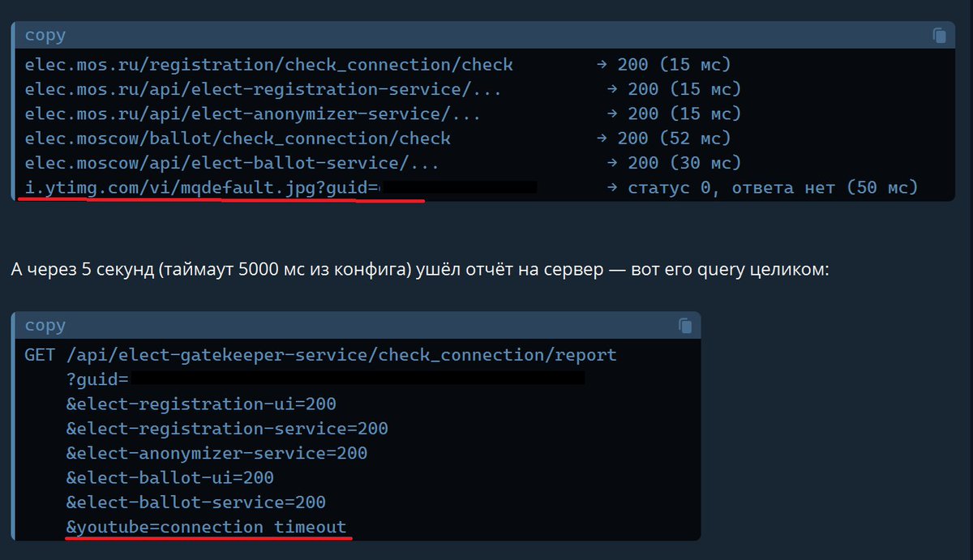Click the "200 (30 мс)" response value
Screen dimensions: 973x560
pos(684,163)
